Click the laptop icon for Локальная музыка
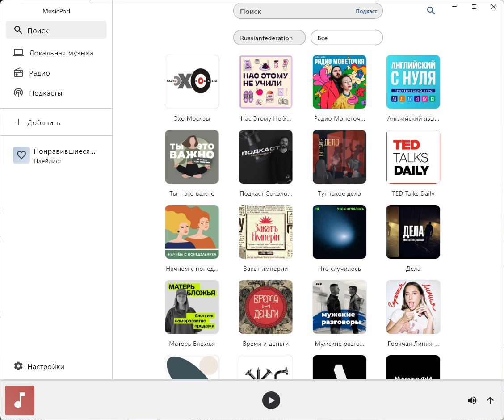Image resolution: width=504 pixels, height=420 pixels. (18, 52)
